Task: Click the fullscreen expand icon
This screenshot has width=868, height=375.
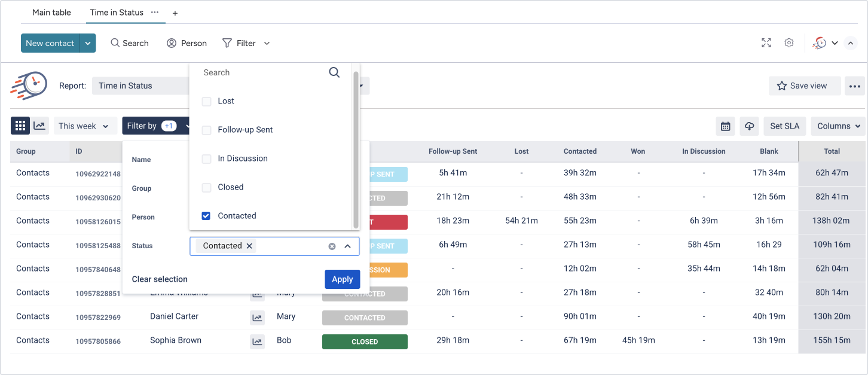Action: click(766, 43)
